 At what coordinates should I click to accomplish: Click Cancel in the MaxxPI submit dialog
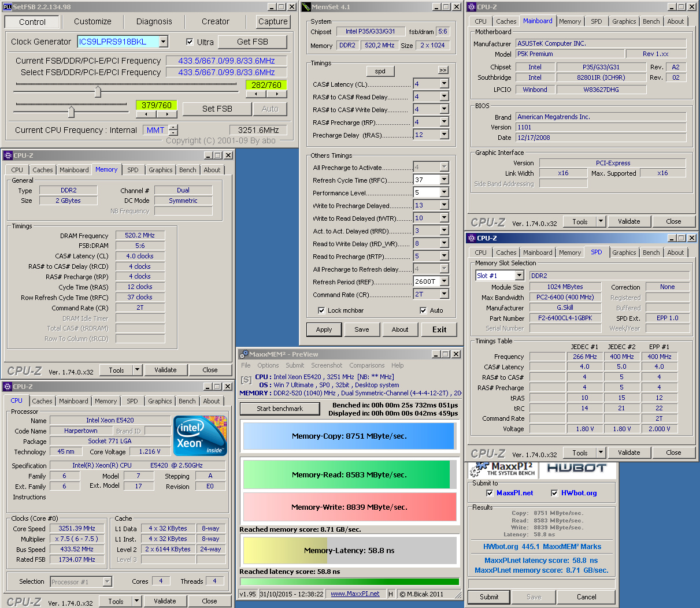[587, 597]
